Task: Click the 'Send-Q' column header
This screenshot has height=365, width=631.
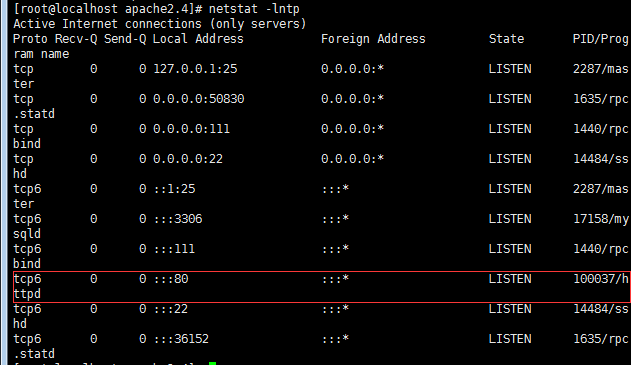Action: coord(125,39)
